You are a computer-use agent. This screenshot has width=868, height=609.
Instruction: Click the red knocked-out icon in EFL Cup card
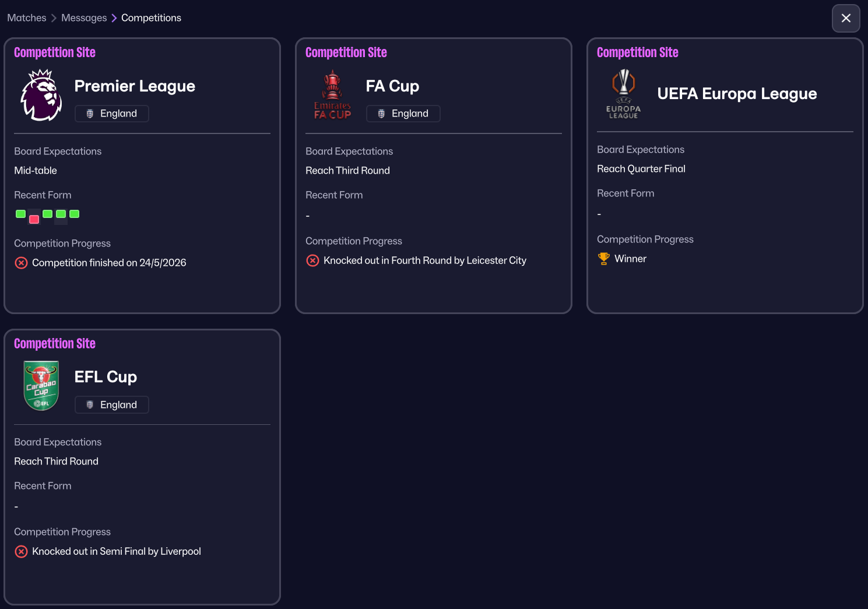click(22, 551)
